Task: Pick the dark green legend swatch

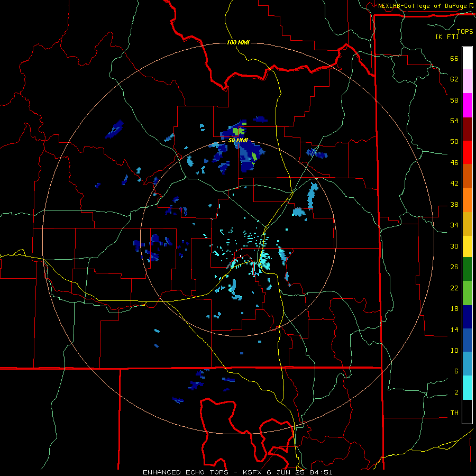Action: click(467, 269)
